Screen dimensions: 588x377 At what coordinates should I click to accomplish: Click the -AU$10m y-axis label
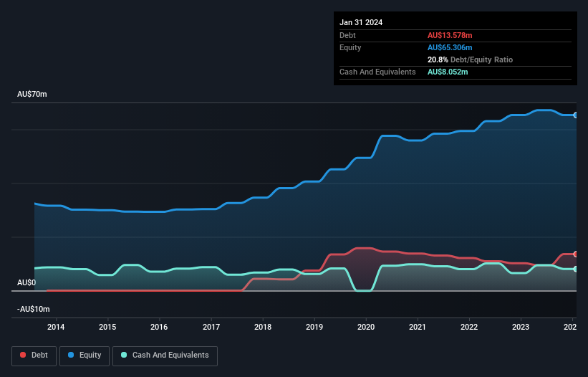34,309
